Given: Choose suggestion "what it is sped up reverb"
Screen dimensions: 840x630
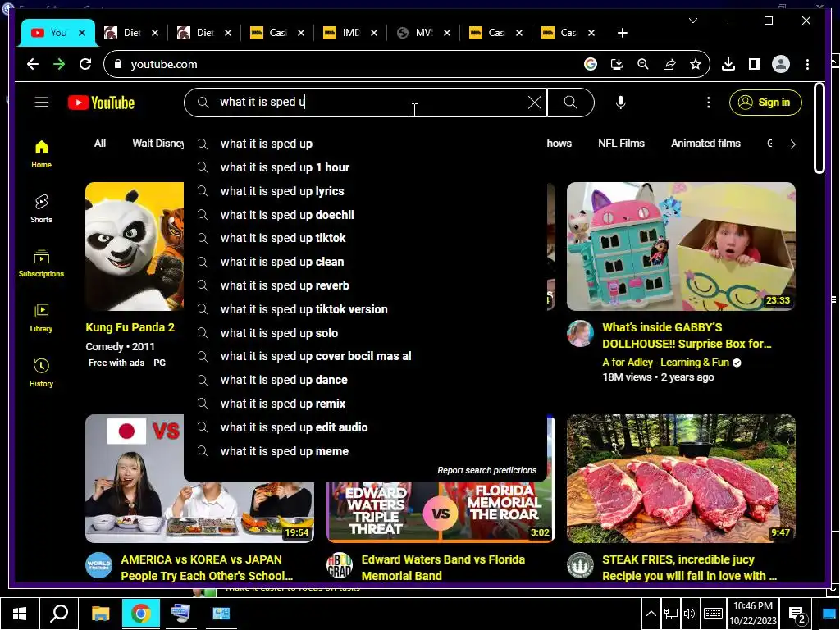Looking at the screenshot, I should (365, 285).
